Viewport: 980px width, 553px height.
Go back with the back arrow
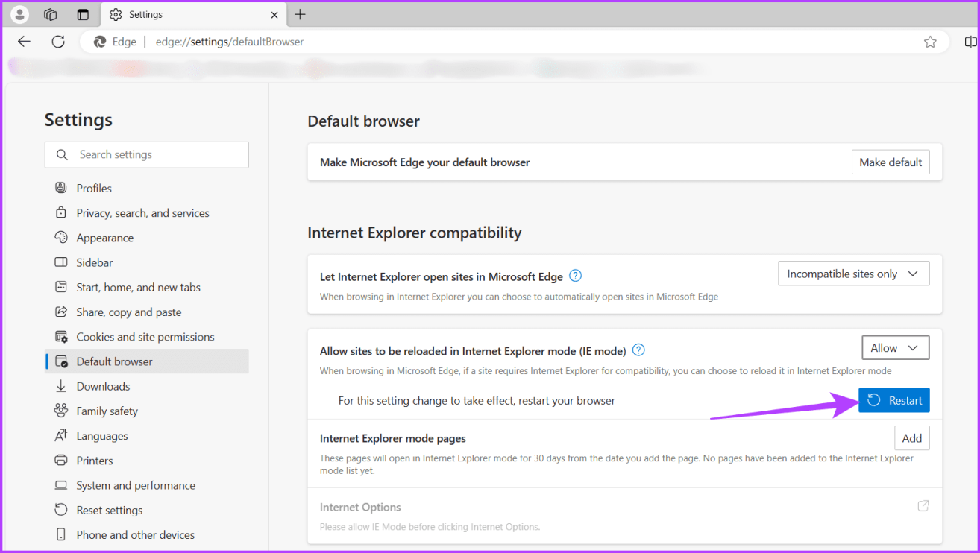pyautogui.click(x=24, y=42)
